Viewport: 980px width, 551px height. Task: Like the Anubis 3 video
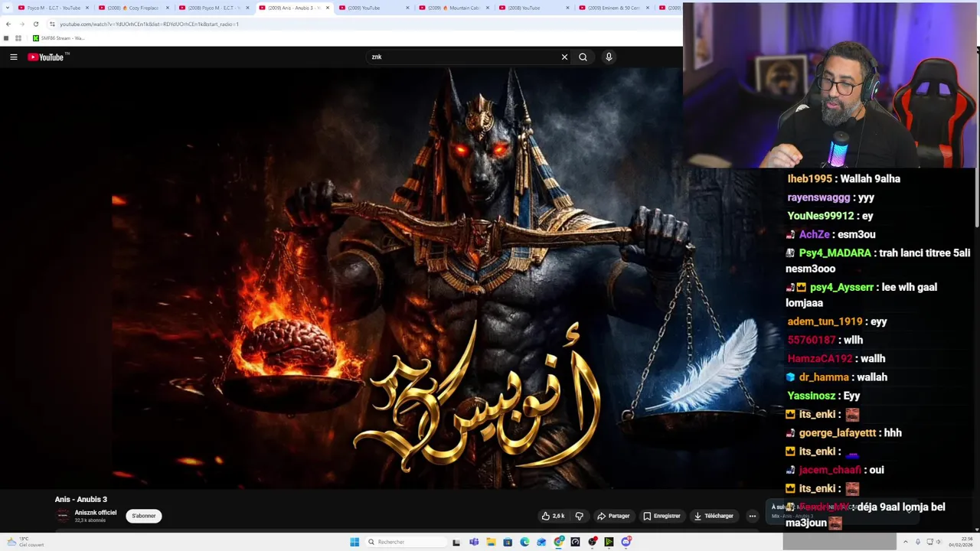point(554,516)
